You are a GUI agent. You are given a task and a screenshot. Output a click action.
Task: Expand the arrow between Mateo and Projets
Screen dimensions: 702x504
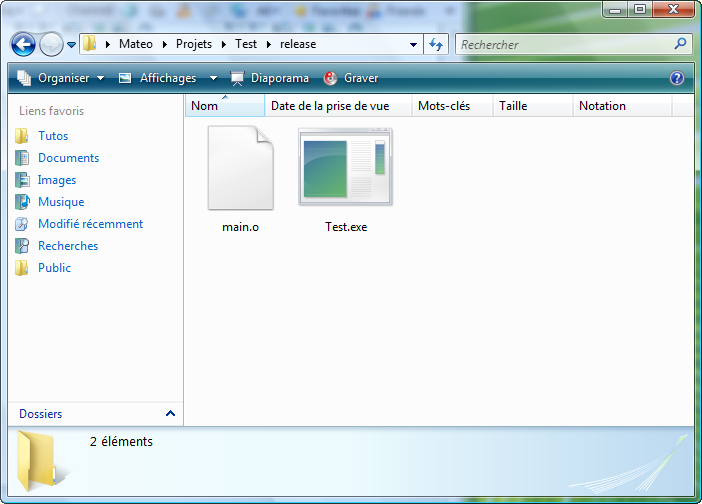point(165,44)
